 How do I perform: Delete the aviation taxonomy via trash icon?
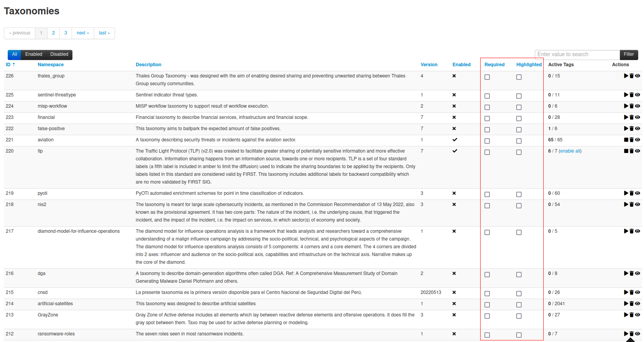(x=632, y=140)
